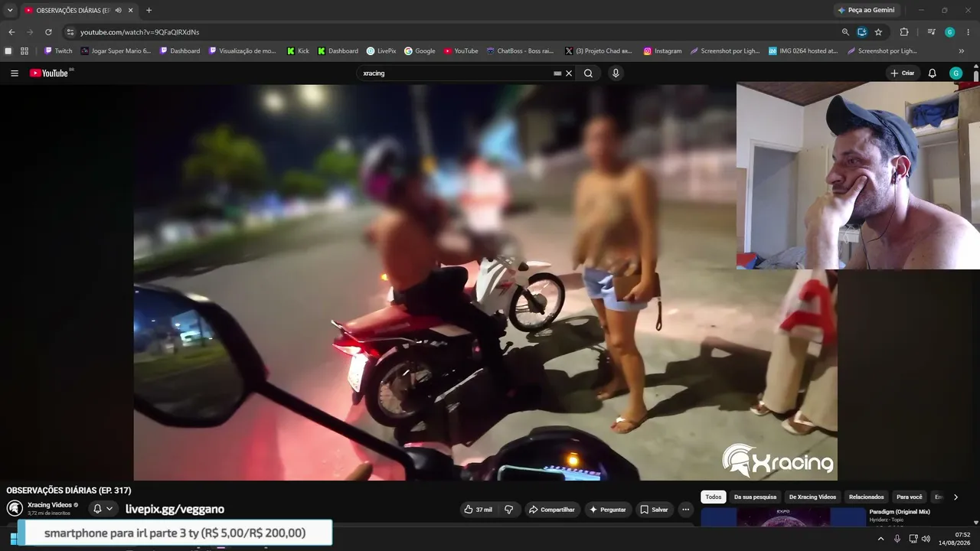Image resolution: width=980 pixels, height=551 pixels.
Task: Select the Para você chip
Action: (x=910, y=497)
